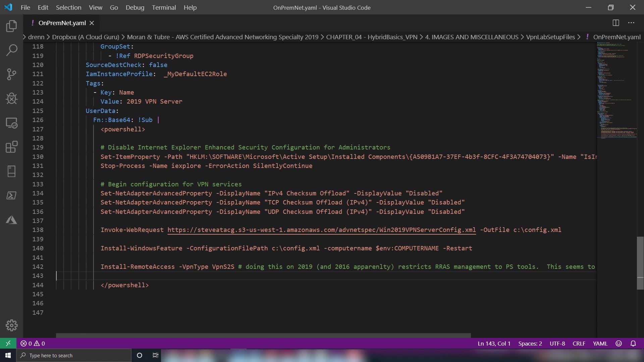Open the Remote Explorer icon
Image resolution: width=644 pixels, height=362 pixels.
[x=11, y=123]
